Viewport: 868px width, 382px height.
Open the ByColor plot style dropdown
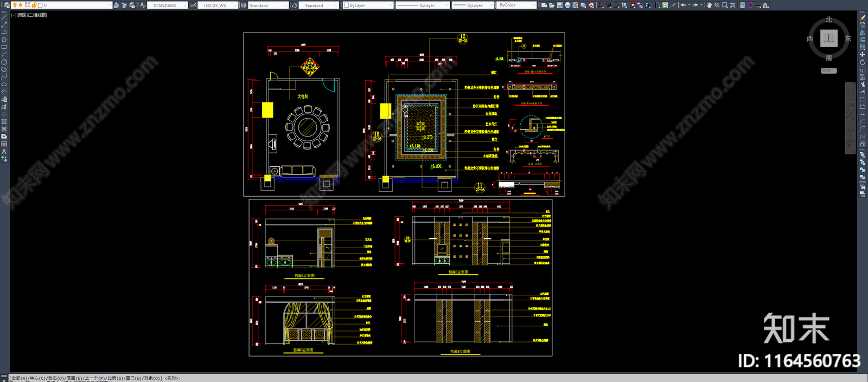click(533, 5)
